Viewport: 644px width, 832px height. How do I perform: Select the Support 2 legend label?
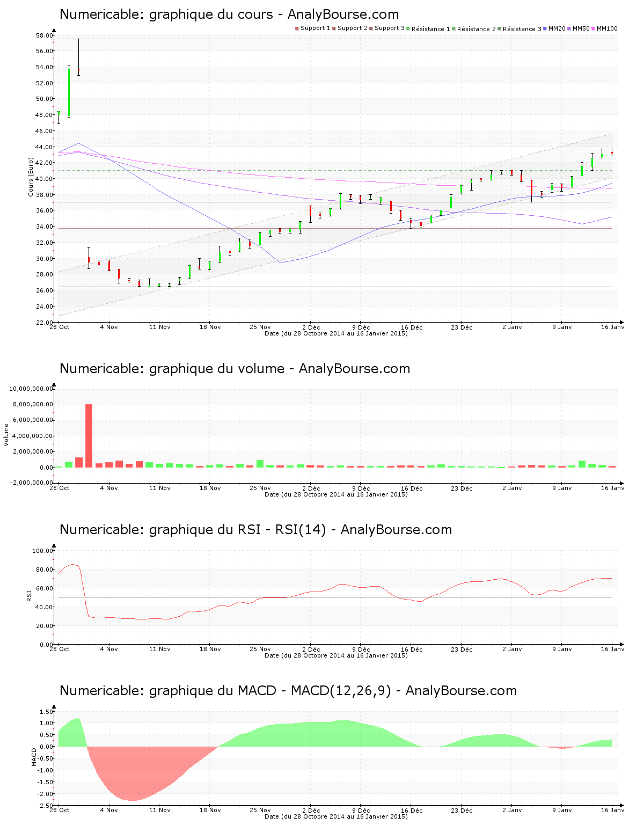[353, 28]
